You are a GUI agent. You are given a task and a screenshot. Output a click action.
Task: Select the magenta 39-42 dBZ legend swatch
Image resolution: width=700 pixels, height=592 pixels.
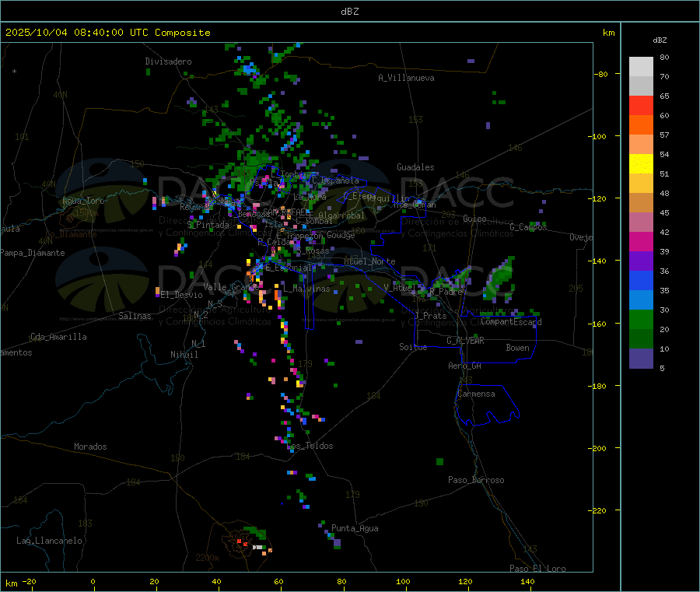(641, 241)
